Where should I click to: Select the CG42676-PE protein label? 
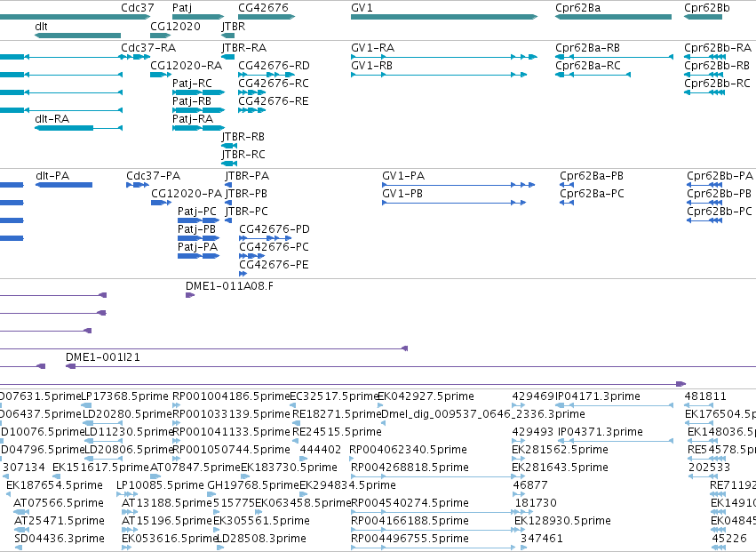(274, 265)
